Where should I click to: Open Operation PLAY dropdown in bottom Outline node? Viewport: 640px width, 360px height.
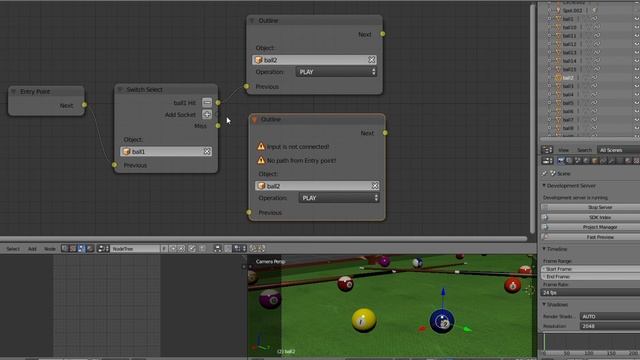[339, 198]
